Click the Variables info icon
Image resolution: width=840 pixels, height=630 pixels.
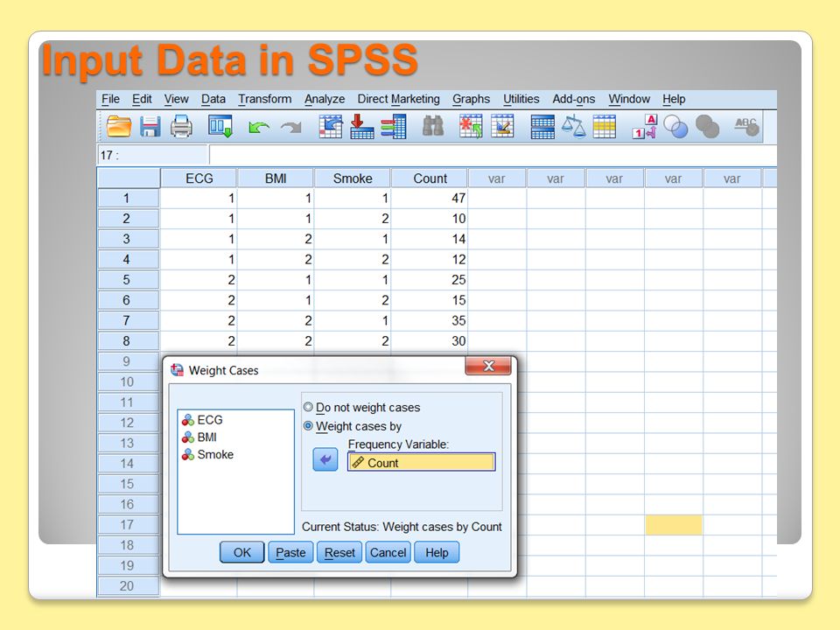coord(394,127)
